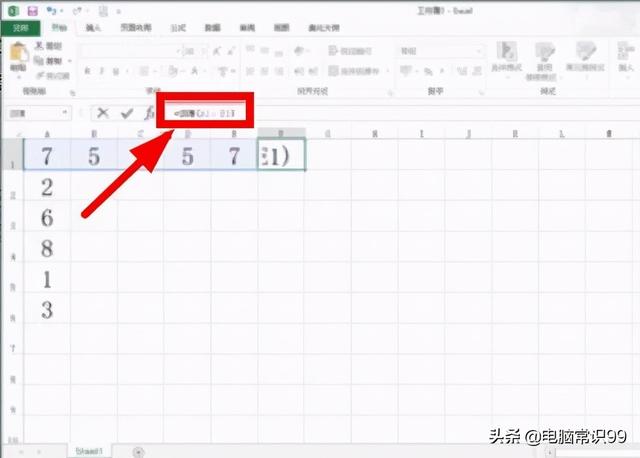This screenshot has height=458, width=640.
Task: Select the Sheet1 tab
Action: pos(89,451)
